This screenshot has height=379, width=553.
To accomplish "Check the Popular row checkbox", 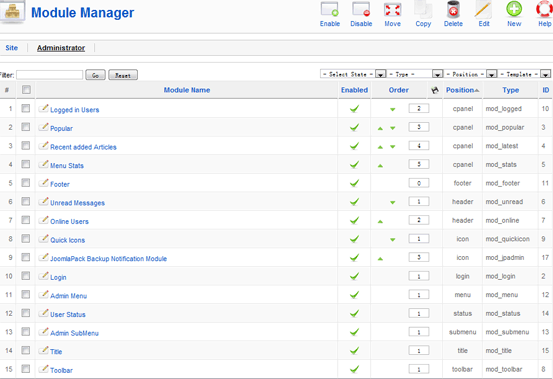I will (x=25, y=127).
